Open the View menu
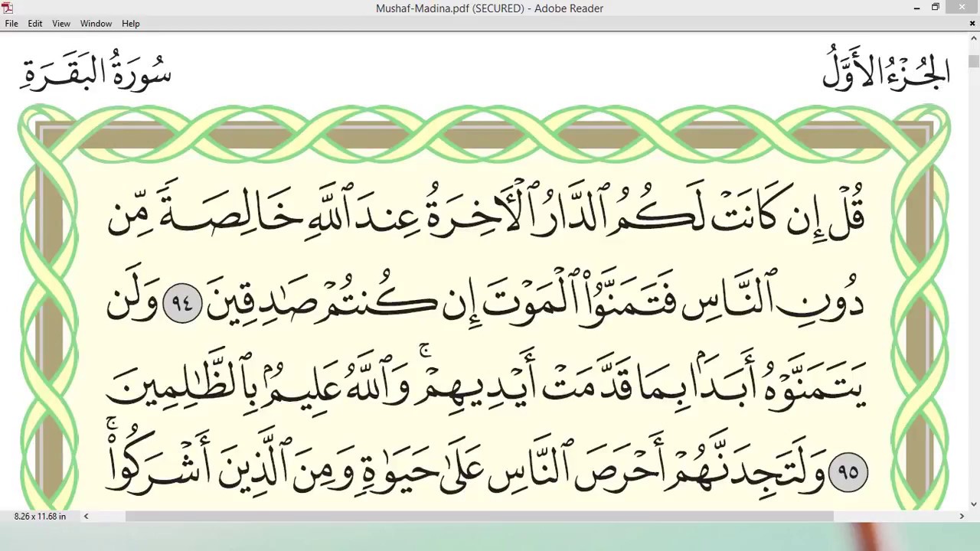980x551 pixels. tap(61, 24)
